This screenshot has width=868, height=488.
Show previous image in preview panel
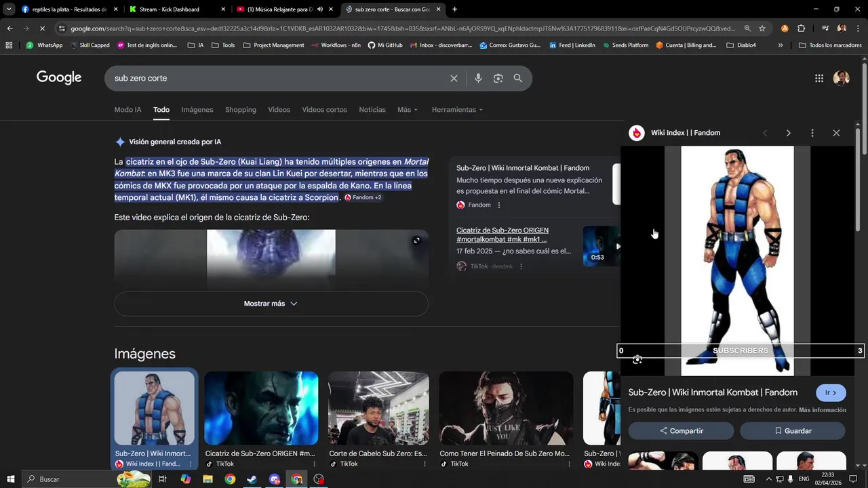765,133
